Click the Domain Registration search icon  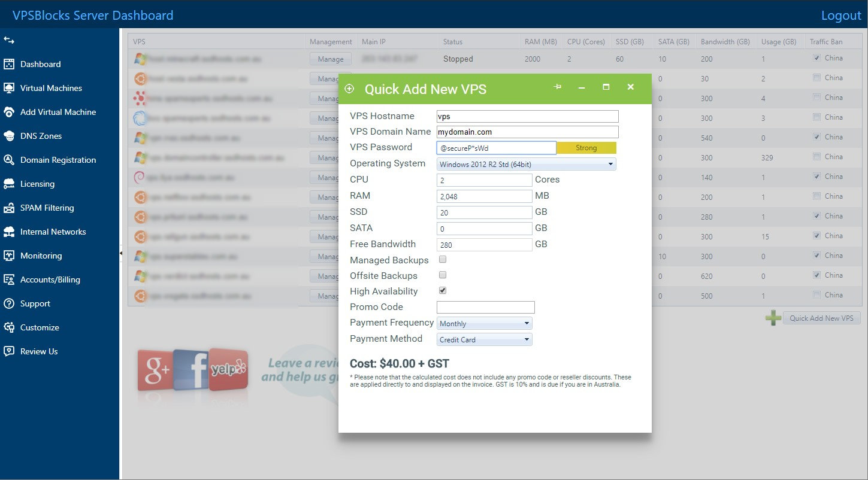coord(9,160)
